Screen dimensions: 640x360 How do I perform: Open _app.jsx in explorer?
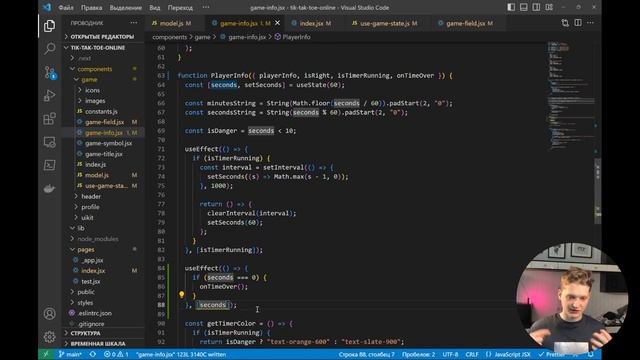pyautogui.click(x=92, y=260)
